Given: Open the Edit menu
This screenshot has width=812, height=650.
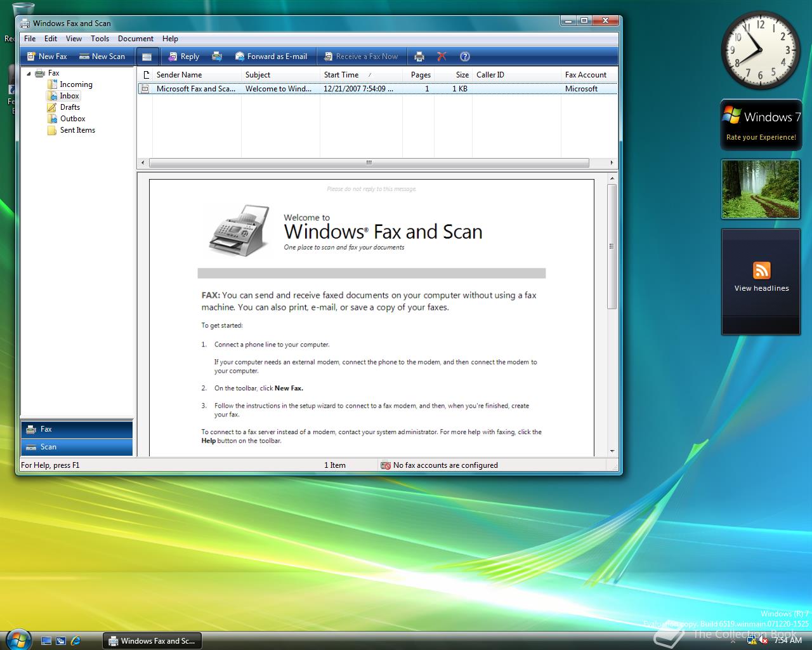Looking at the screenshot, I should point(51,39).
